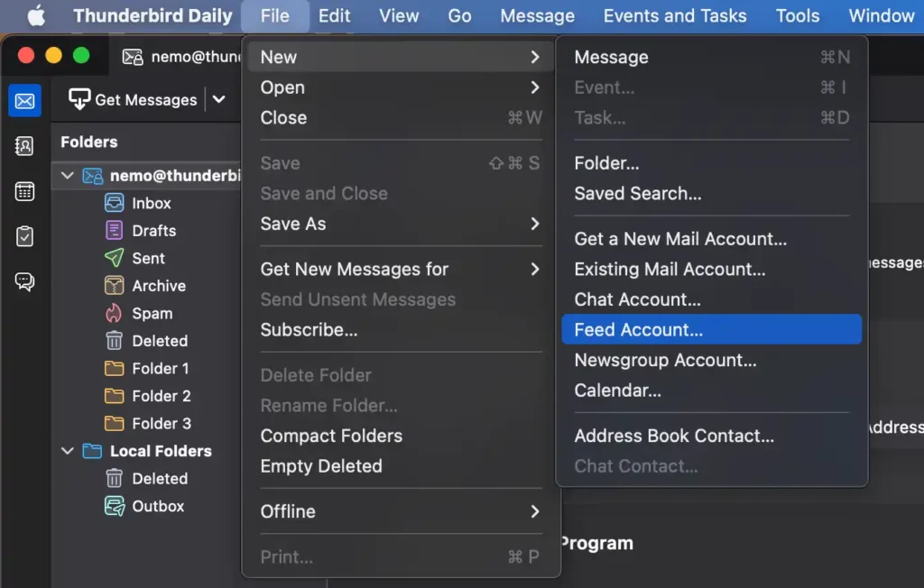This screenshot has height=588, width=924.
Task: Open the Message menu
Action: (538, 16)
